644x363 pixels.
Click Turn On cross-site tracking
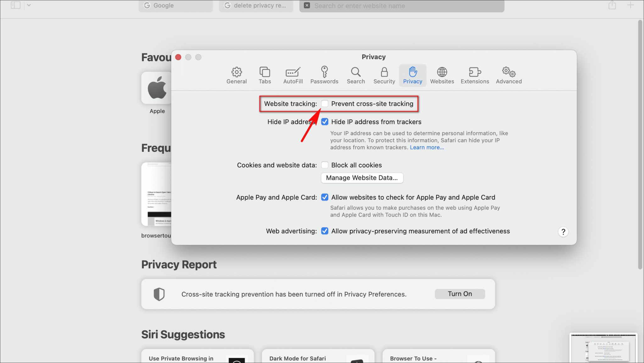pyautogui.click(x=459, y=293)
